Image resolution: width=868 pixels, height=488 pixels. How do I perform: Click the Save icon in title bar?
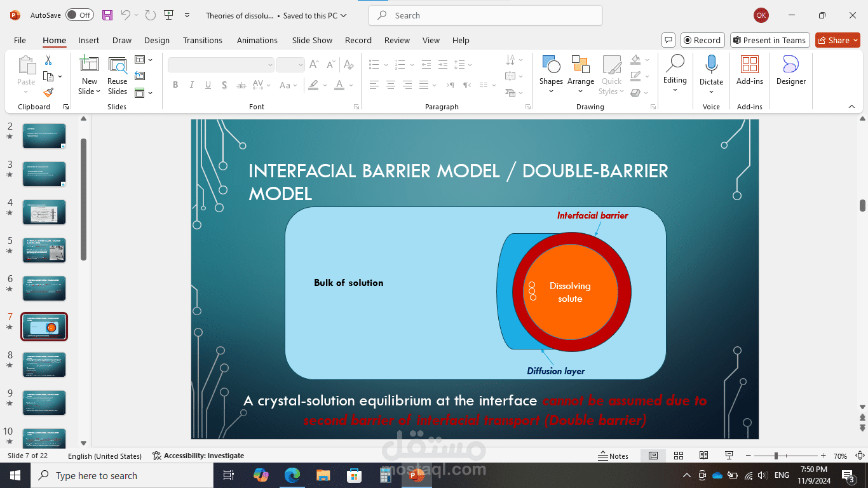(107, 15)
